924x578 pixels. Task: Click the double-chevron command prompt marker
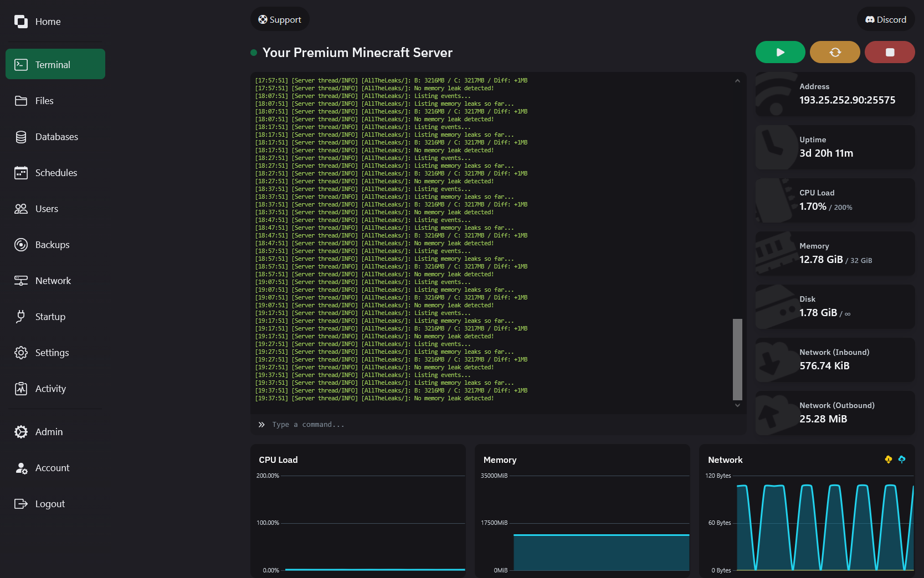(261, 424)
